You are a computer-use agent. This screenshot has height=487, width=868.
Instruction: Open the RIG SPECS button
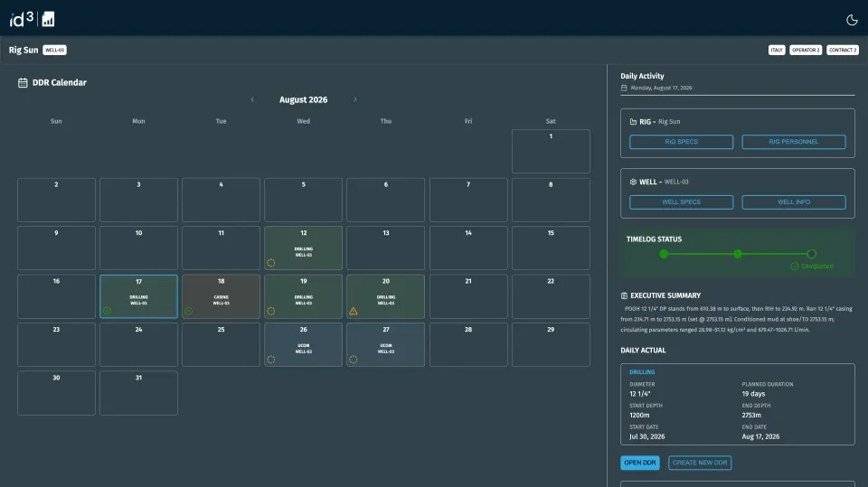pos(682,142)
